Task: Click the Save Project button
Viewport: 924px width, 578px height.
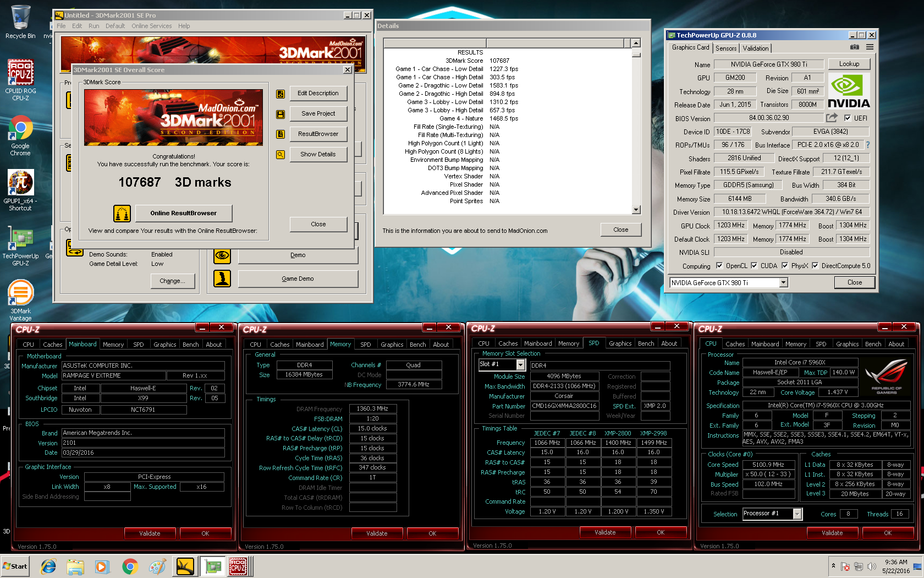Action: (x=318, y=113)
